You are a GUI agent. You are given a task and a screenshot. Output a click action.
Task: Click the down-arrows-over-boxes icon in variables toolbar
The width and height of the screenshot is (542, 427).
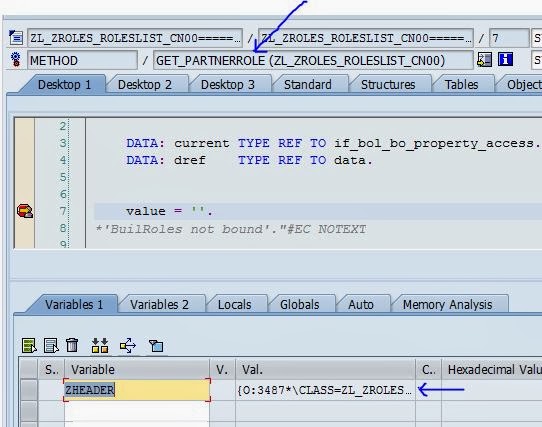100,345
